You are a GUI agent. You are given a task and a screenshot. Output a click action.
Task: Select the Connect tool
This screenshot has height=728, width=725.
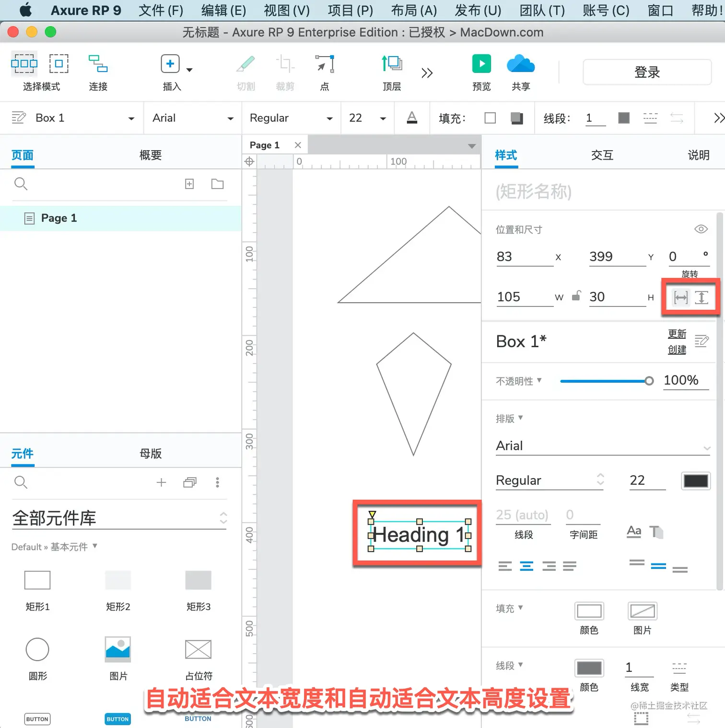pyautogui.click(x=98, y=63)
